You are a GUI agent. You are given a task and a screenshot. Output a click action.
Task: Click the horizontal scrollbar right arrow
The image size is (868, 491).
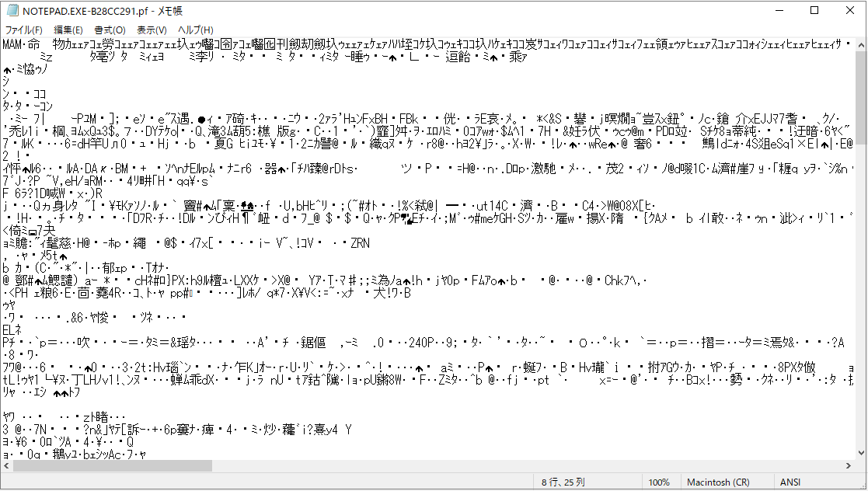tap(849, 466)
